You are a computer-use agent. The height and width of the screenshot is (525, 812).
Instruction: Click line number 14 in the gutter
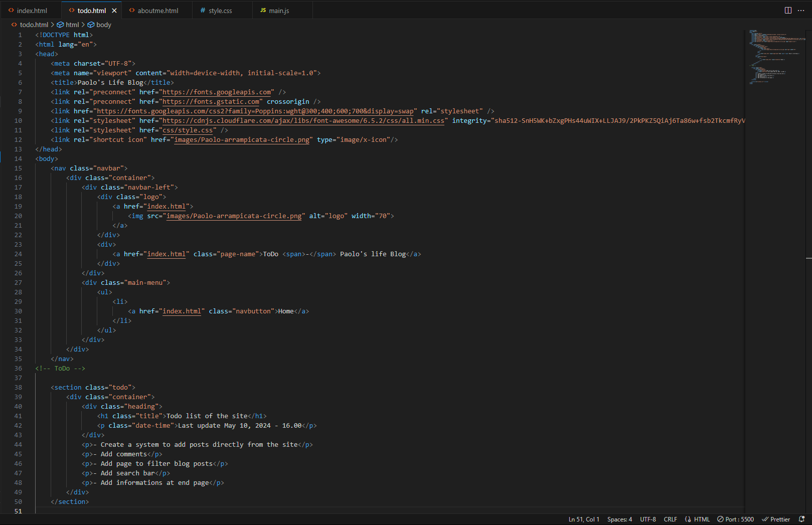[x=18, y=159]
